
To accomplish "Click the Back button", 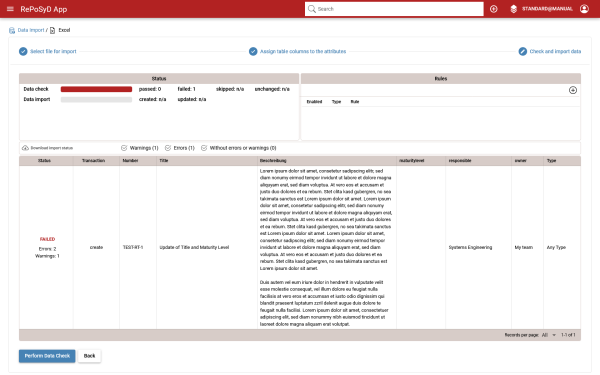I will [89, 356].
